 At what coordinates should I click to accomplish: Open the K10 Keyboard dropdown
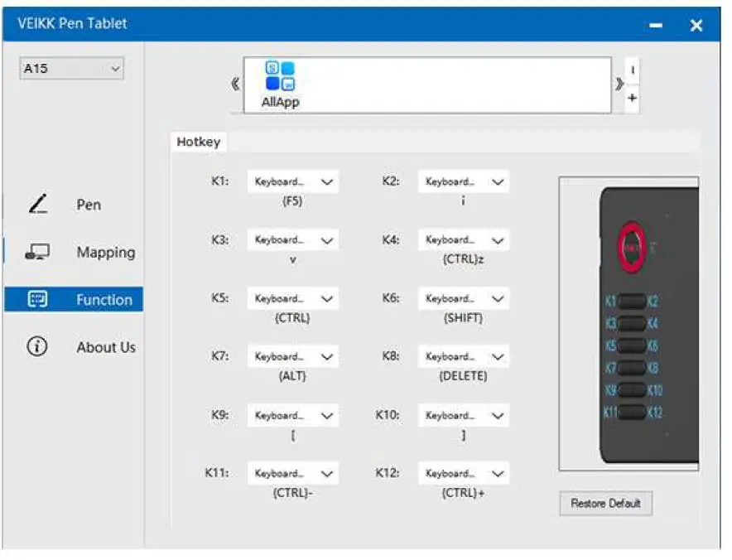(x=464, y=415)
